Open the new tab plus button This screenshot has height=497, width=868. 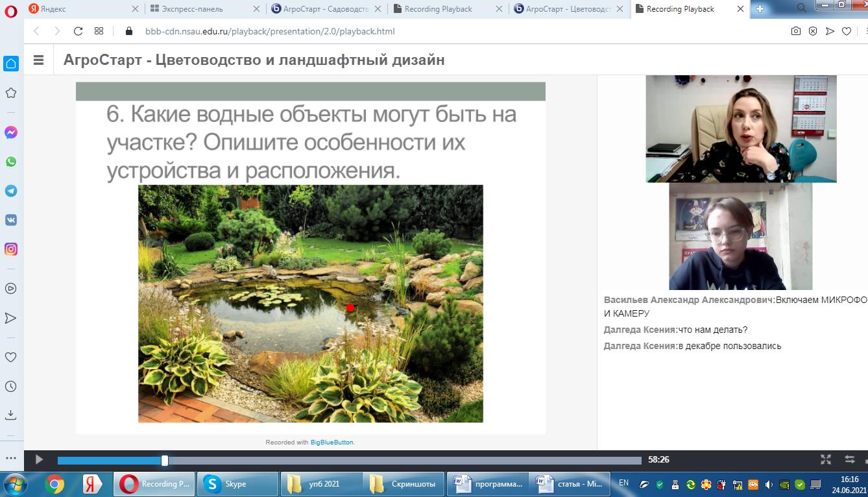[x=760, y=9]
